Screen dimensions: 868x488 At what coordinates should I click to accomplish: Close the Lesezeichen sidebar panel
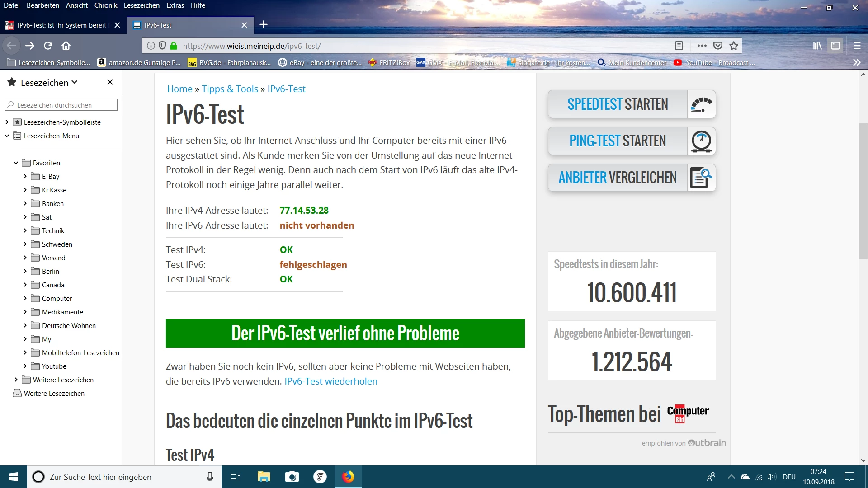(x=110, y=82)
